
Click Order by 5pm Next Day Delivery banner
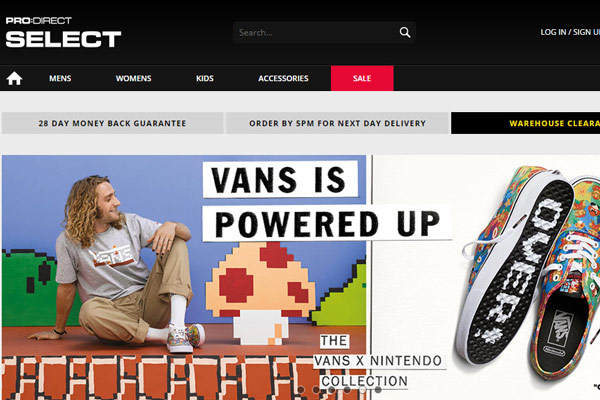click(338, 123)
